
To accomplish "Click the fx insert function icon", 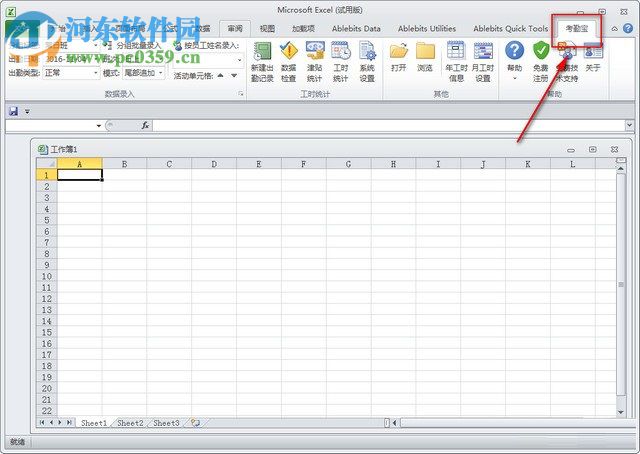I will click(x=145, y=125).
